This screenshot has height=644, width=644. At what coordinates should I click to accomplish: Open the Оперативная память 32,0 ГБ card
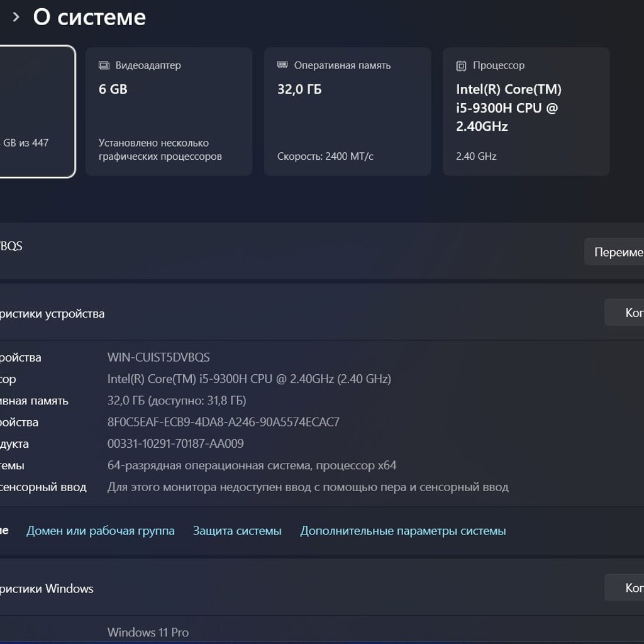[x=347, y=111]
